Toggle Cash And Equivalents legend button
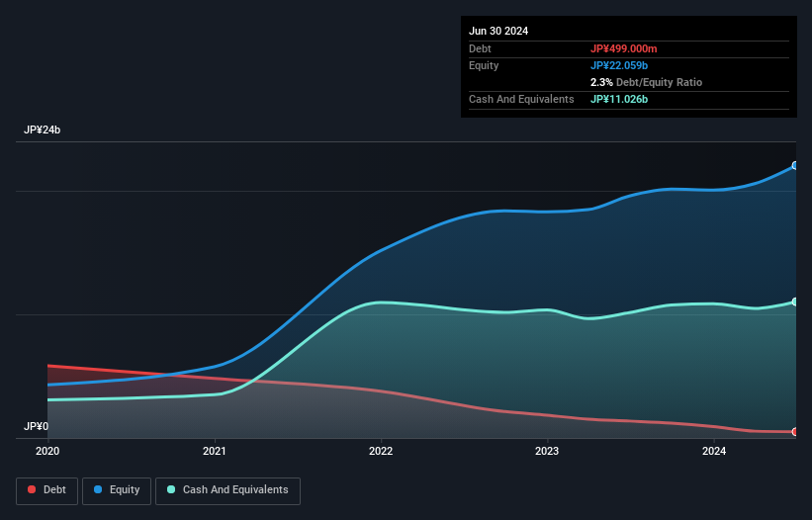The height and width of the screenshot is (520, 812). pyautogui.click(x=227, y=490)
